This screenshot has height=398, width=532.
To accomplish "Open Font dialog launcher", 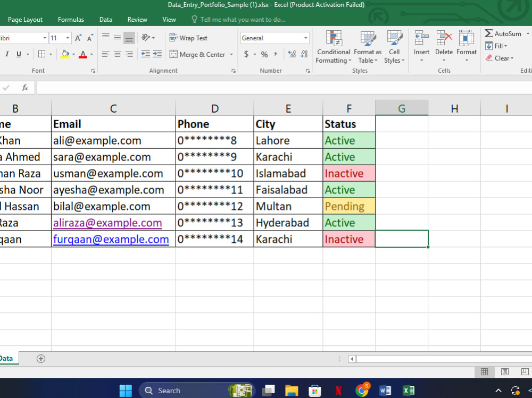I will (93, 71).
